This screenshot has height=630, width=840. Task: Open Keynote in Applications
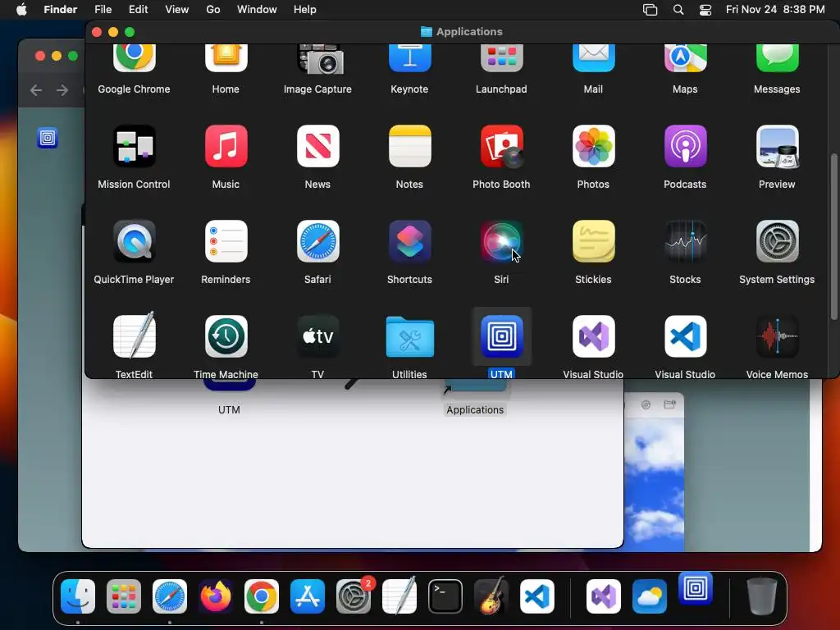pyautogui.click(x=410, y=58)
